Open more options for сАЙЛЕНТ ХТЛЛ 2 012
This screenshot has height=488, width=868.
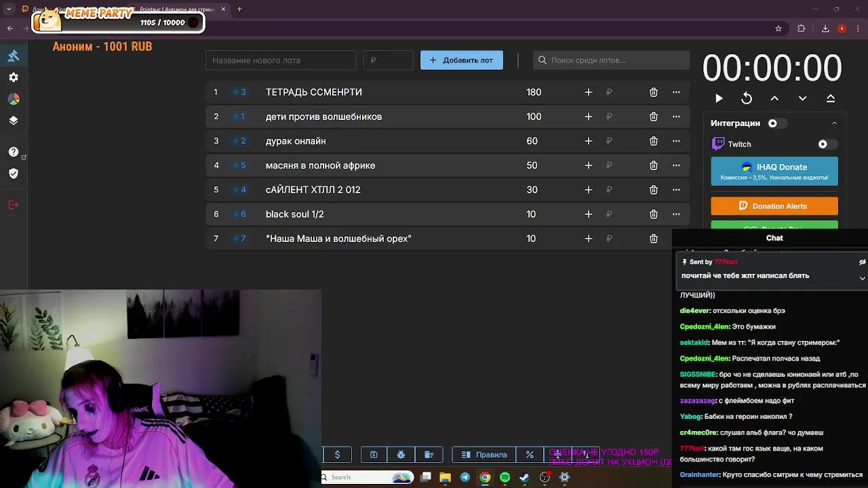click(x=676, y=190)
